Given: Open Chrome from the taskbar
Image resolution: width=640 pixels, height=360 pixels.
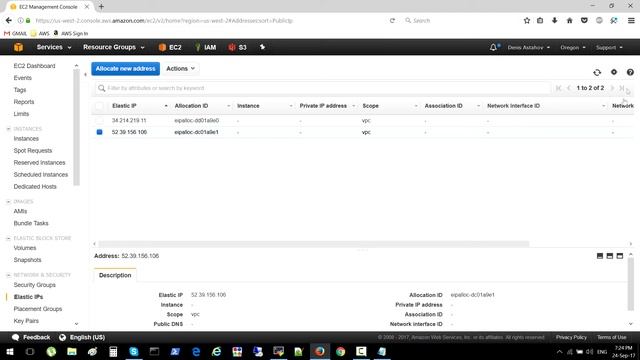Looking at the screenshot, I should tap(340, 351).
